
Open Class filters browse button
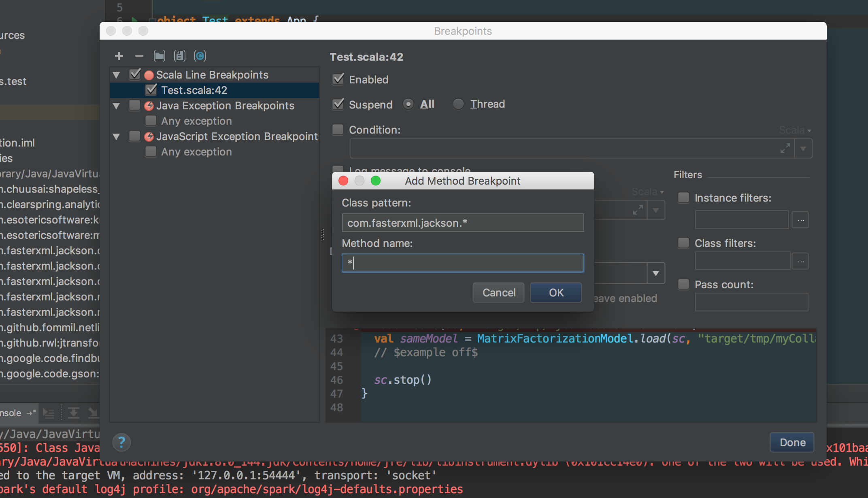[x=800, y=262]
